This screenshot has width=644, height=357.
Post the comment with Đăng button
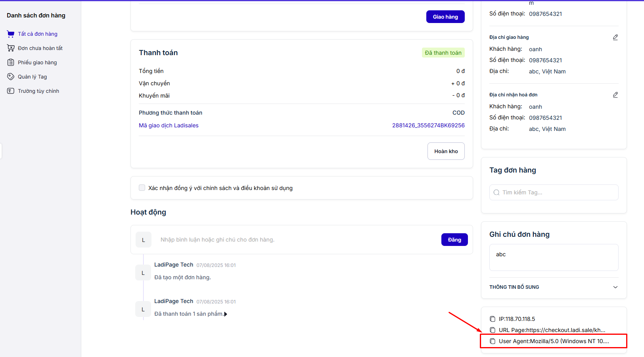[x=454, y=240]
